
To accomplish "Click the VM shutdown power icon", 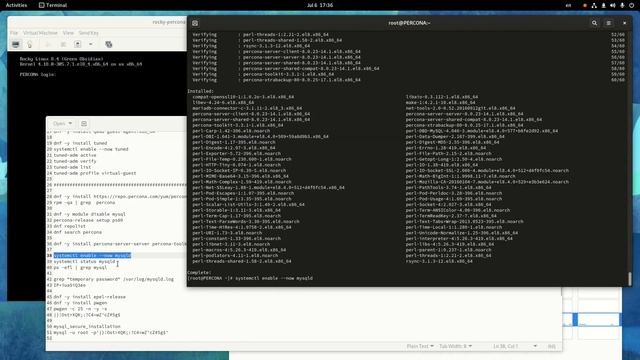I will click(78, 44).
